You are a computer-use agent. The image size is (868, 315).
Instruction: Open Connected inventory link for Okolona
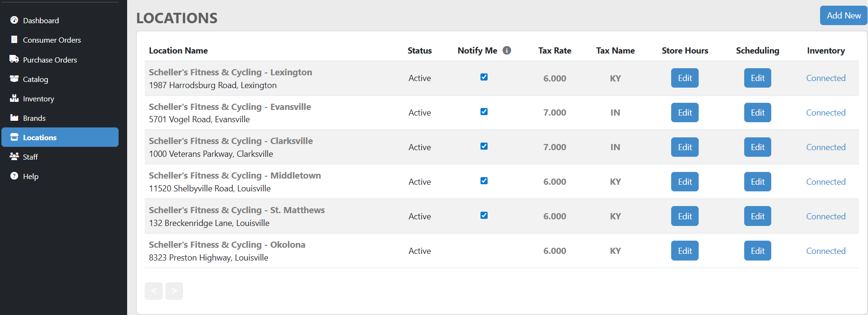(825, 251)
